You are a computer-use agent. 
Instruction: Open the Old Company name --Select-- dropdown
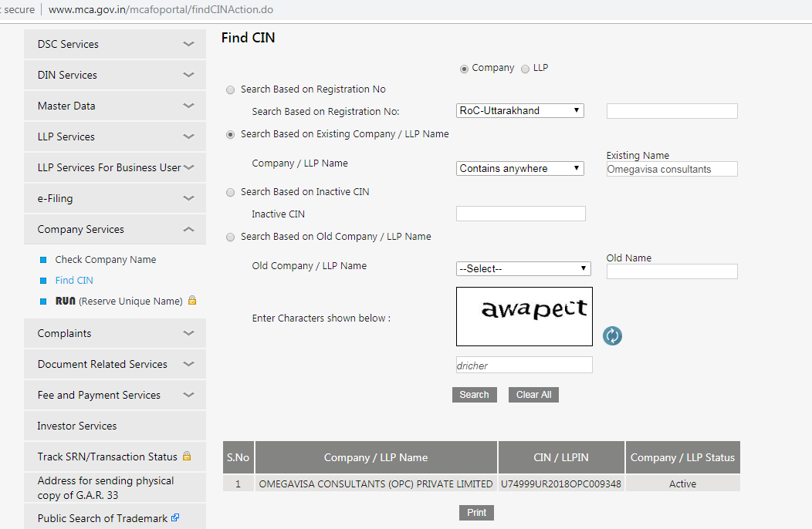click(x=523, y=268)
